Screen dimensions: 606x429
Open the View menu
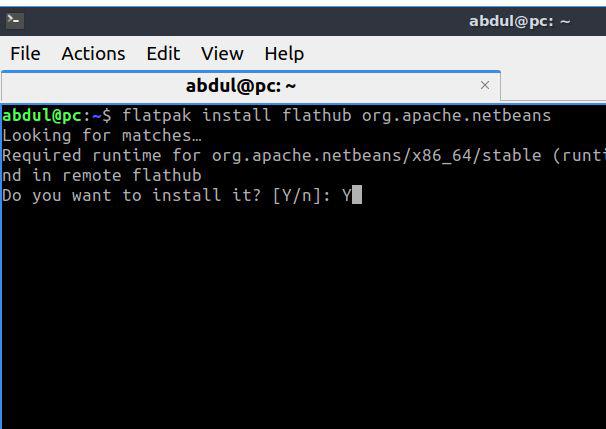222,54
